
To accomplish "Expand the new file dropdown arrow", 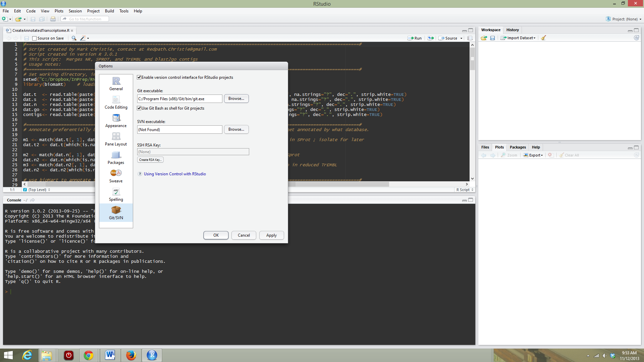I will point(10,19).
